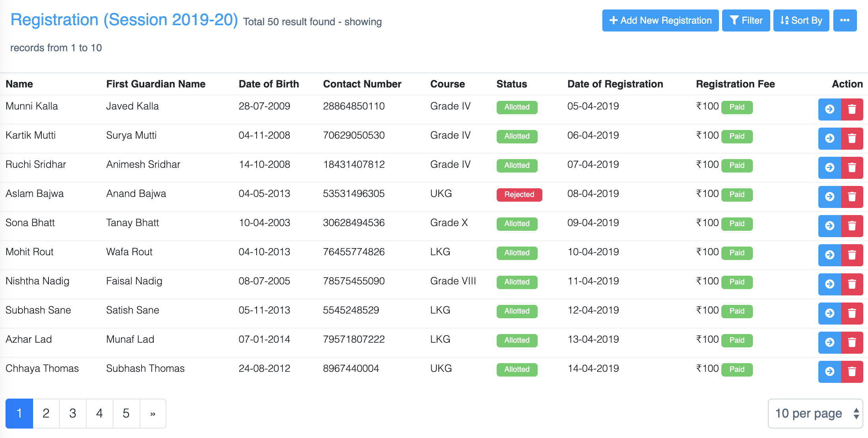Open the three-dots more options menu

(845, 20)
